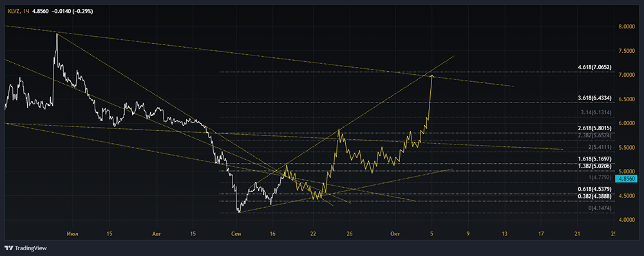Select Fibonacci level 3.14(6.1314) label
Screen dimensions: 644x256
point(596,112)
